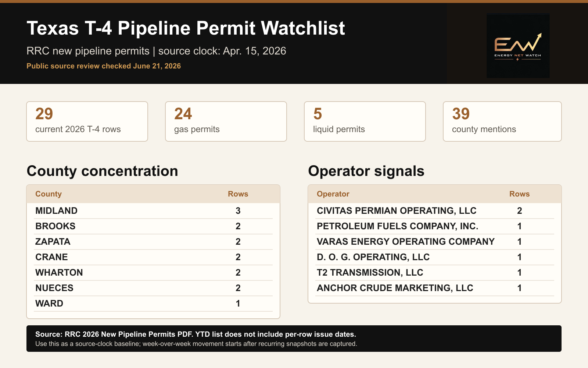588x368 pixels.
Task: Select the WARD county row
Action: (153, 304)
